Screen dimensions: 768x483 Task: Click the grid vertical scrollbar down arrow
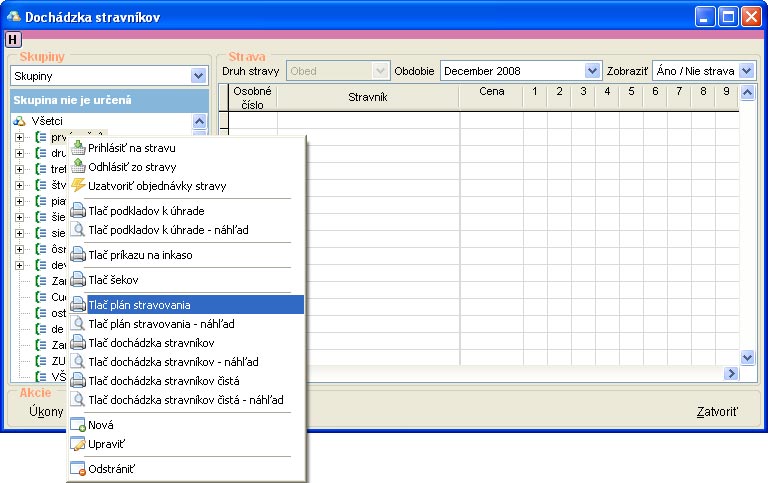(747, 357)
